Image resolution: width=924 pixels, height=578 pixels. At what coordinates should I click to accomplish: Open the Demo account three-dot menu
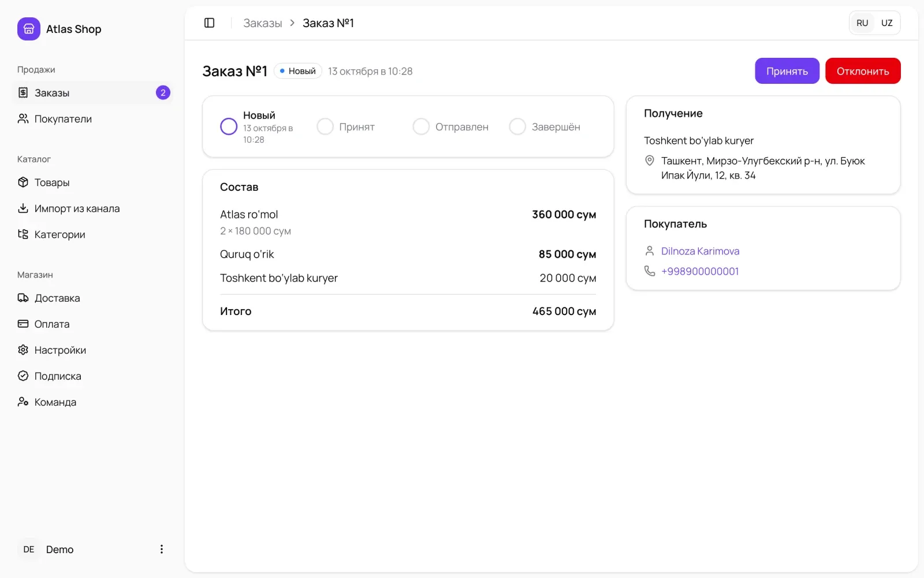(162, 549)
